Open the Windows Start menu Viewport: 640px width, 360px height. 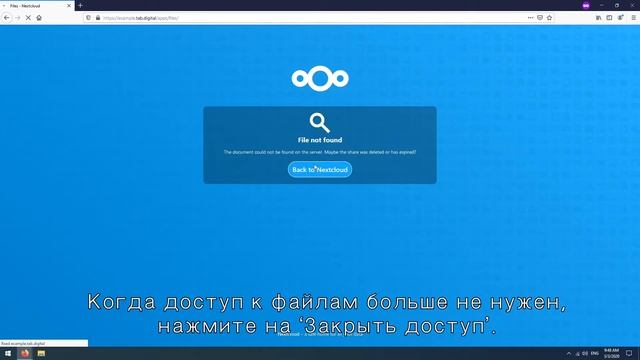pos(8,353)
